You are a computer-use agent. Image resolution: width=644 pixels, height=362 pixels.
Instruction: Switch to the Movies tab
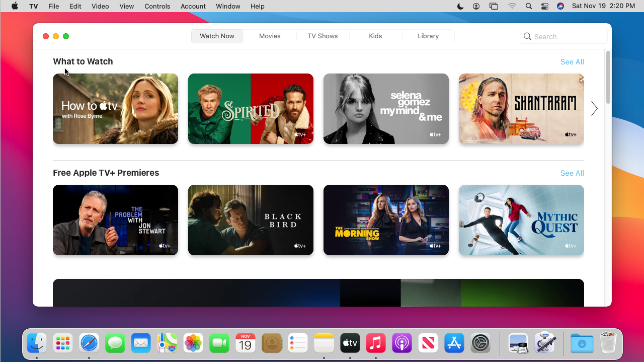pyautogui.click(x=270, y=36)
